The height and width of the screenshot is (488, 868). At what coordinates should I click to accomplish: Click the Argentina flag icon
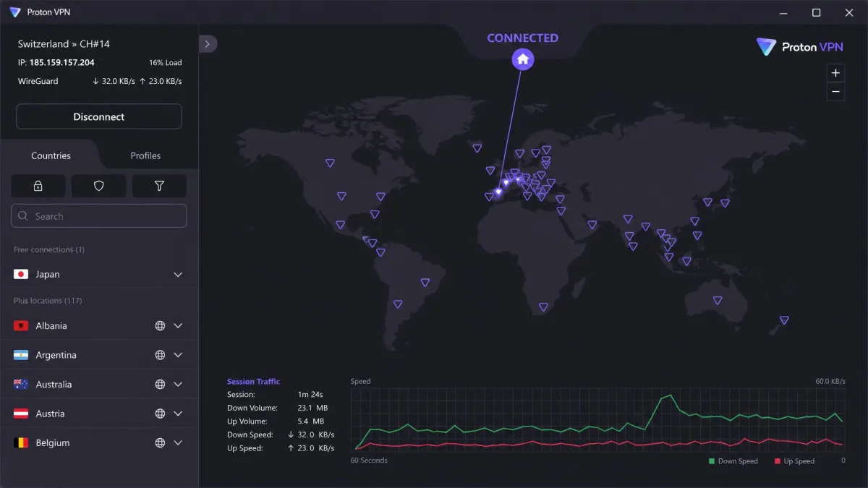21,355
